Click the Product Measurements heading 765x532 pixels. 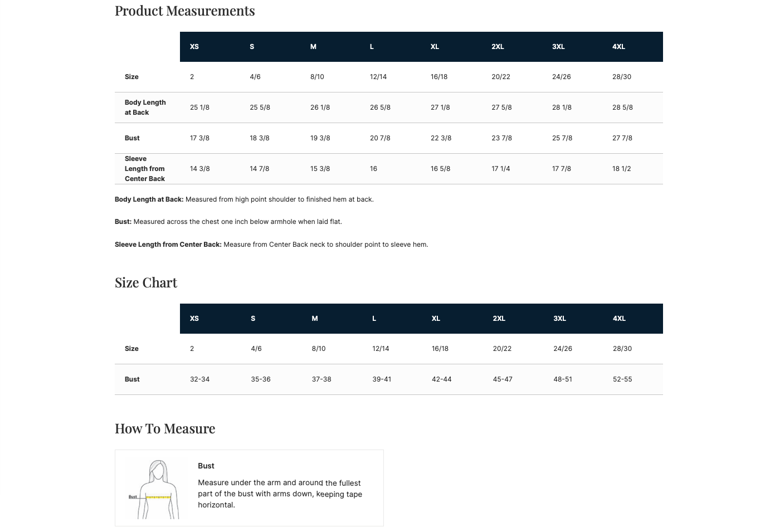pos(184,11)
